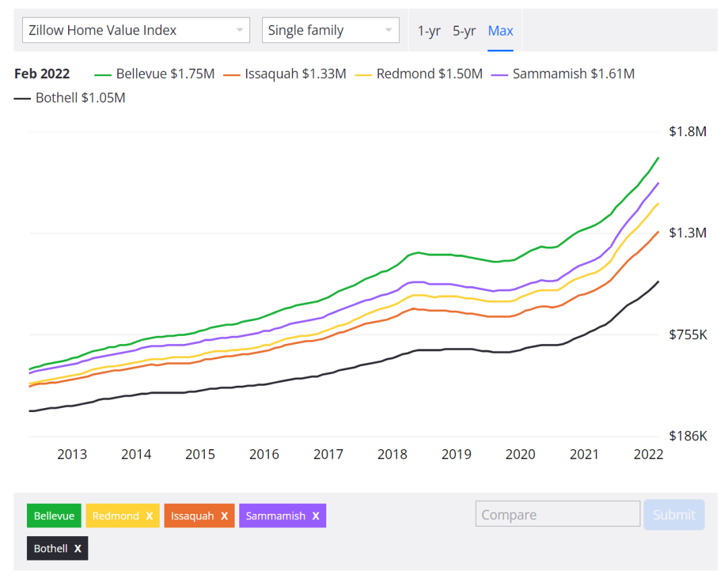Viewport: 728px width, 582px height.
Task: Remove Sammamish from the comparison
Action: coord(315,516)
